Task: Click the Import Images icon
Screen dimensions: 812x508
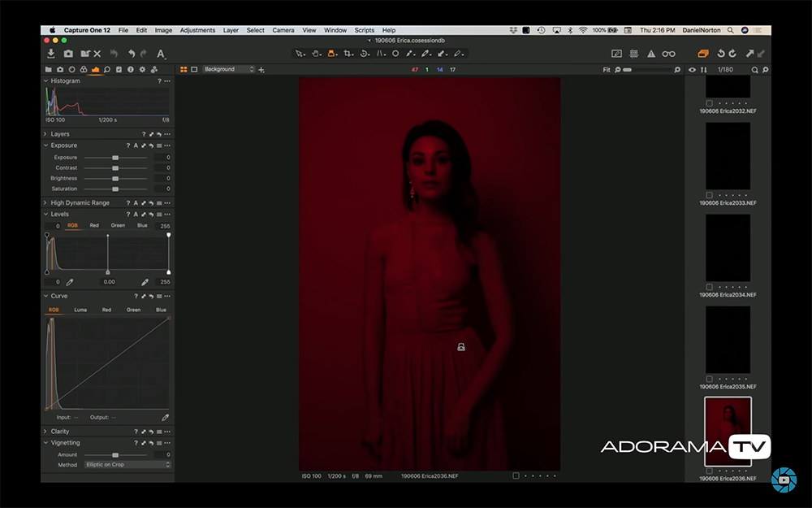Action: coord(51,54)
